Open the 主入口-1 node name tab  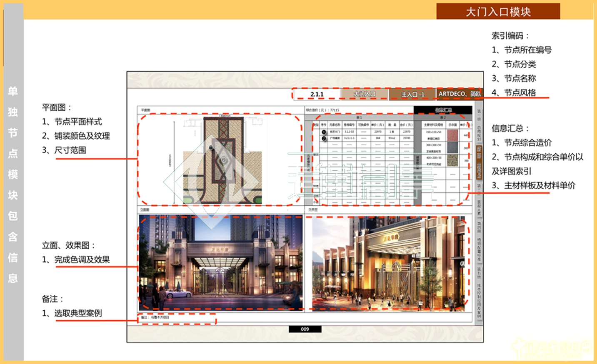coord(412,95)
